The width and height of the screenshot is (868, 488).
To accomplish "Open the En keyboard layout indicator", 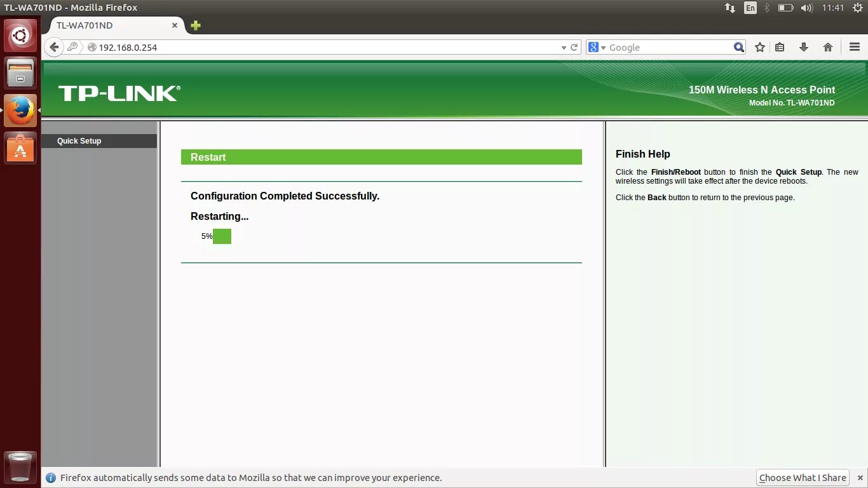I will point(750,8).
